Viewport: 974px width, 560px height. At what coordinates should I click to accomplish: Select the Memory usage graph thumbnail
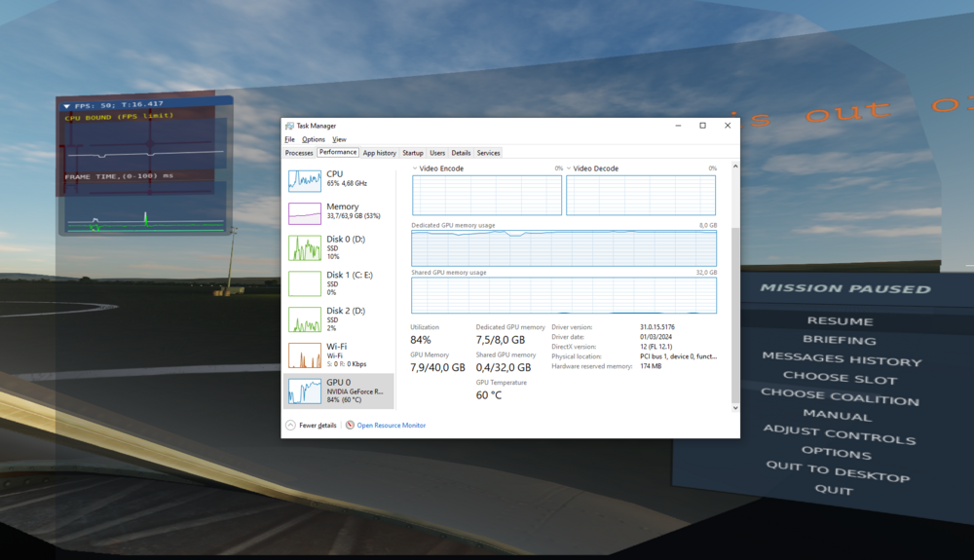coord(304,213)
